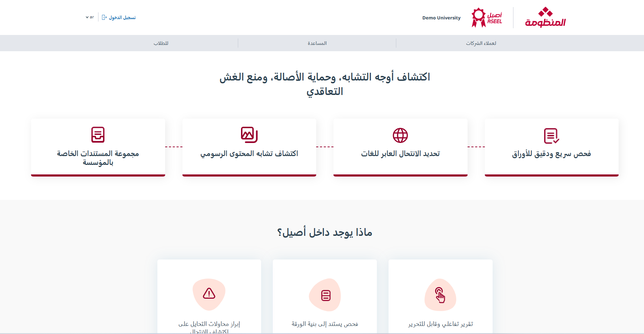The image size is (644, 334).
Task: Click the Aseel ribbon logo
Action: pyautogui.click(x=487, y=18)
